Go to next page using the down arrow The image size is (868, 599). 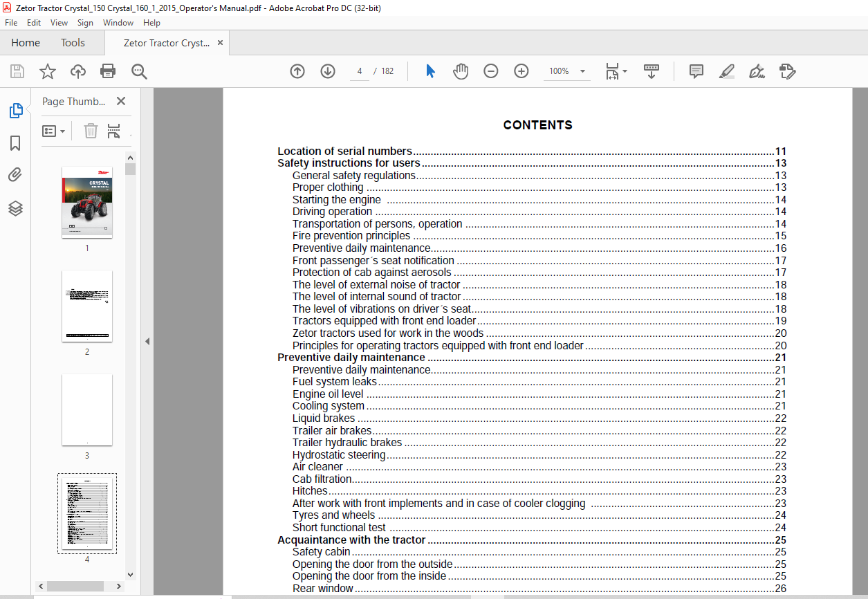[328, 71]
